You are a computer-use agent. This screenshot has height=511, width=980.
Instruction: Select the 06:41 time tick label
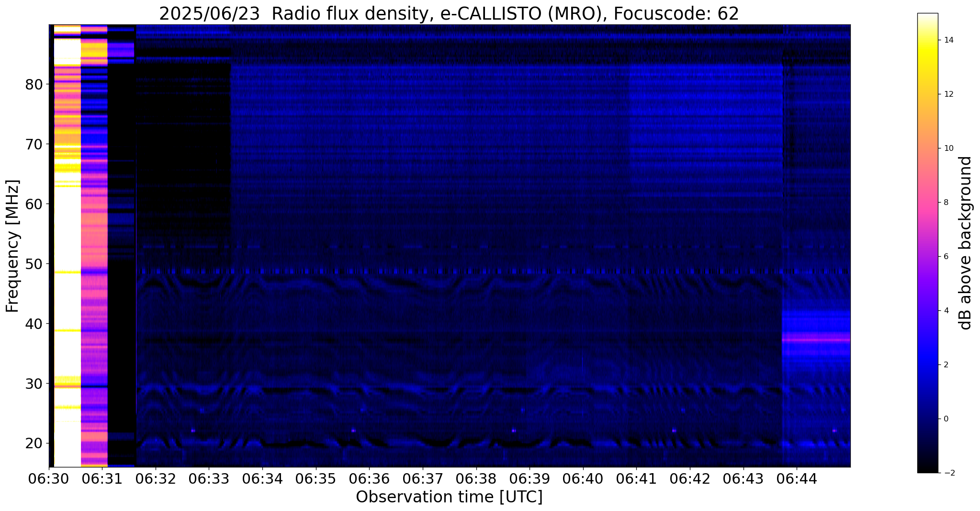[x=636, y=479]
